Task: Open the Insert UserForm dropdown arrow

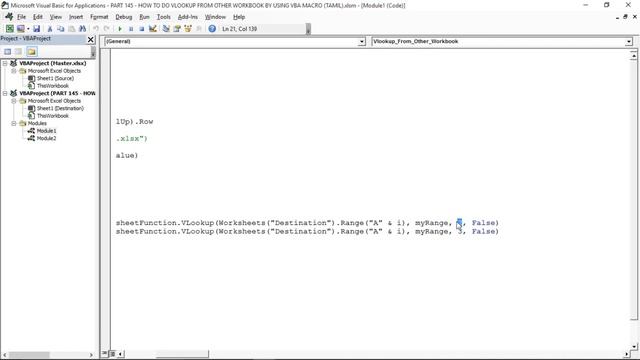Action: tap(28, 29)
